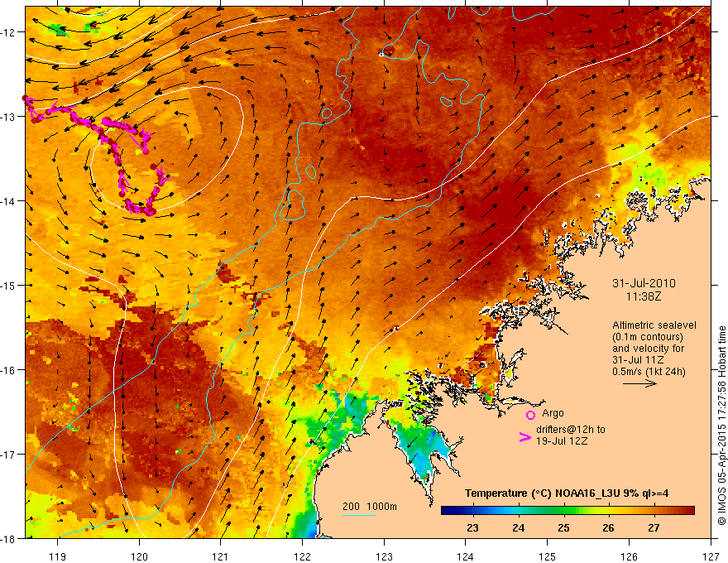This screenshot has height=563, width=728.
Task: Click the longitude axis label '123'
Action: [x=384, y=556]
